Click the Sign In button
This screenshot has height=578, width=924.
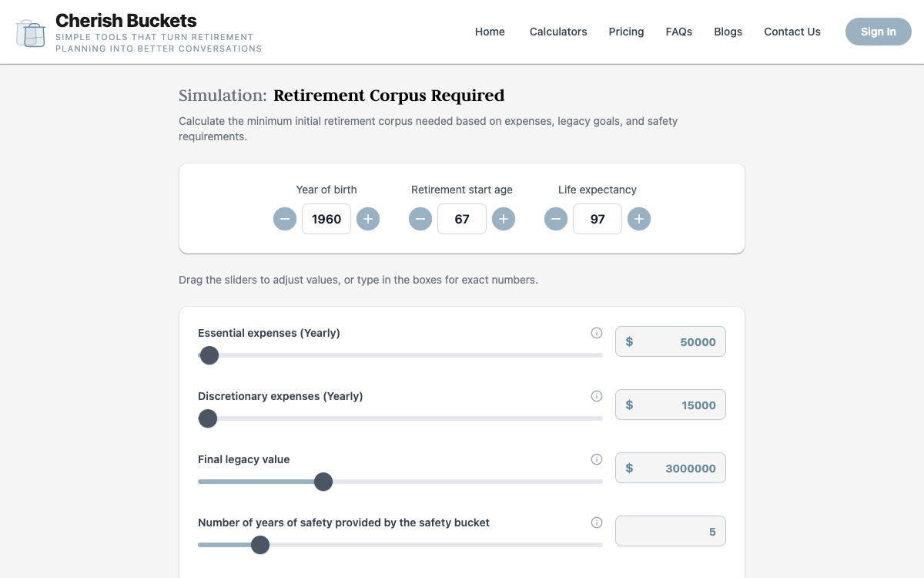coord(879,32)
